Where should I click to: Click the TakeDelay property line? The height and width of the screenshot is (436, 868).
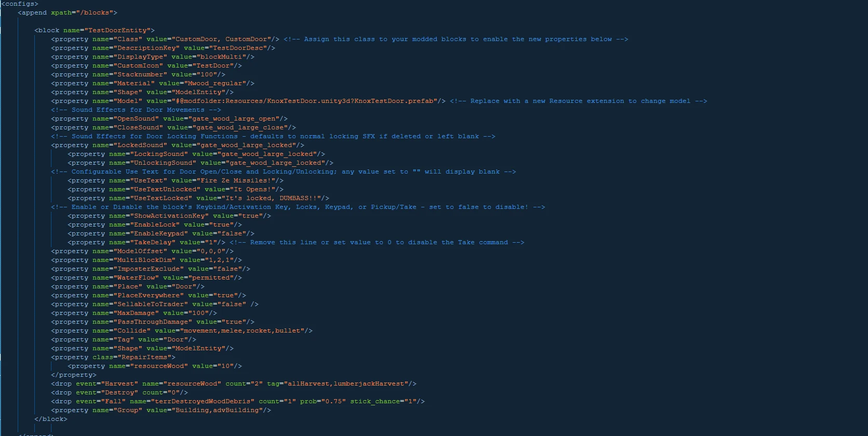tap(146, 242)
